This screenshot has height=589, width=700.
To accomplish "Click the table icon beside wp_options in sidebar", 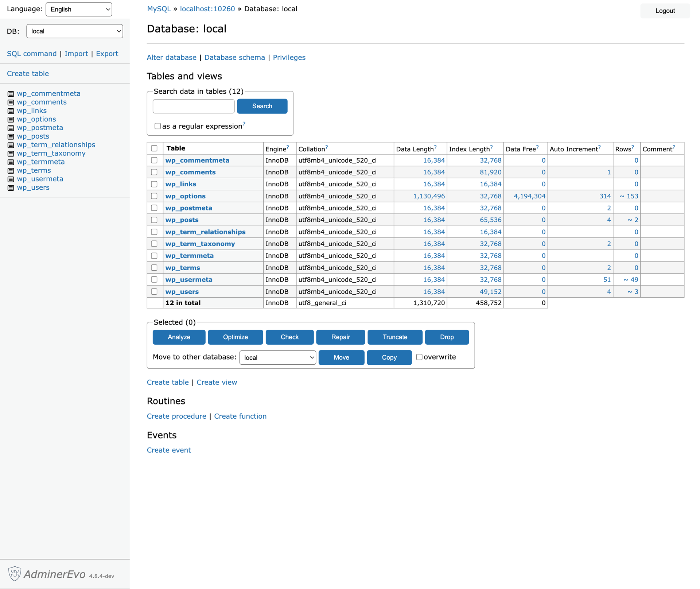I will point(11,120).
